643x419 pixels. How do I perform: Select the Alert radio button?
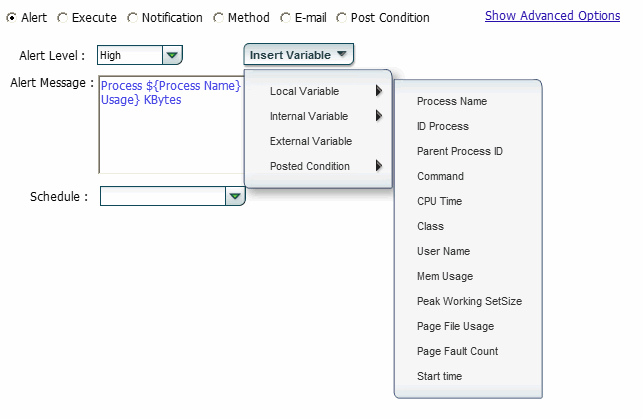(11, 18)
